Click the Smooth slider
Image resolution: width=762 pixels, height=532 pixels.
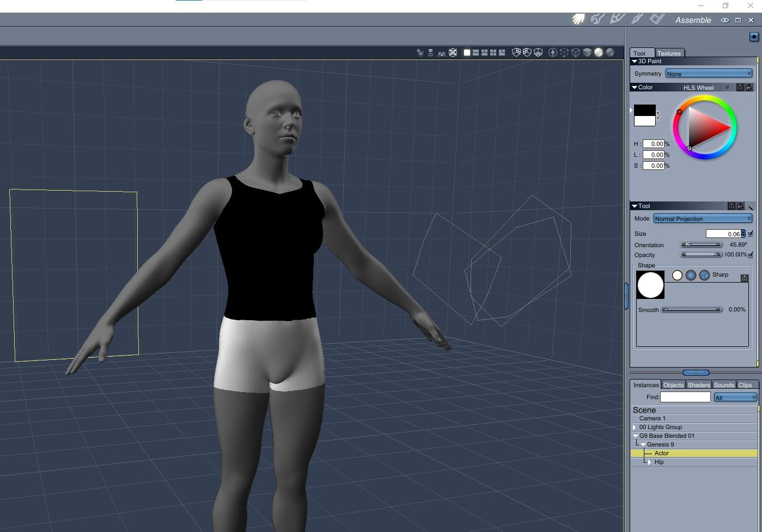click(x=692, y=309)
